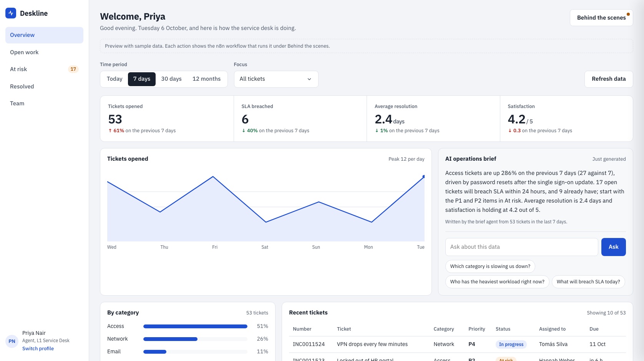Click the Assigned to column header
The height and width of the screenshot is (361, 644).
552,329
